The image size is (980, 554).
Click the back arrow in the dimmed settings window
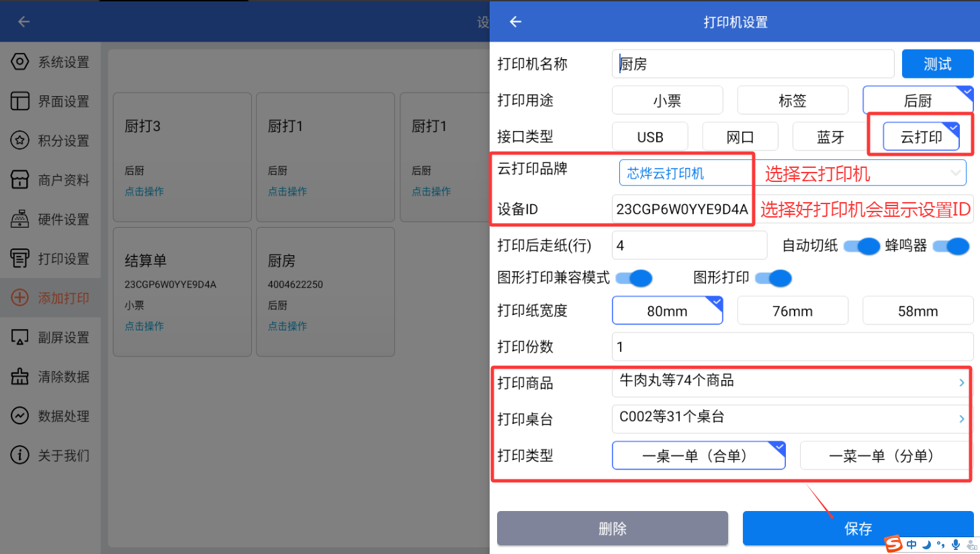point(24,22)
